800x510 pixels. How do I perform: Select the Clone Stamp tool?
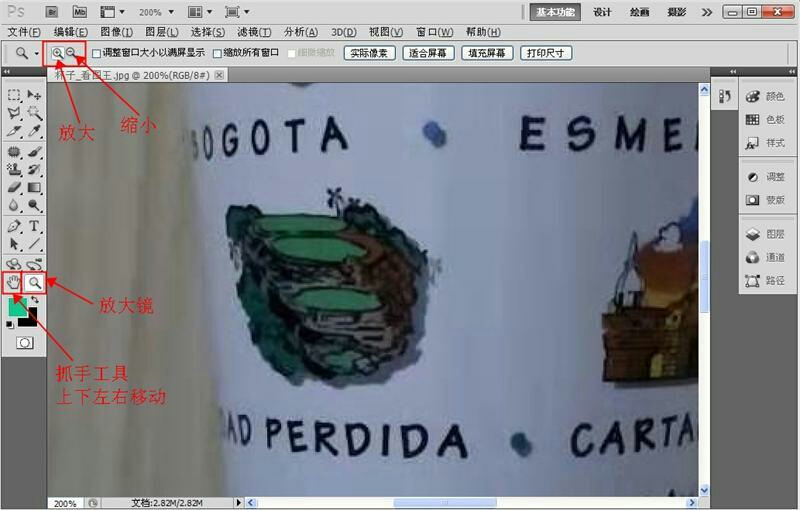[x=14, y=170]
